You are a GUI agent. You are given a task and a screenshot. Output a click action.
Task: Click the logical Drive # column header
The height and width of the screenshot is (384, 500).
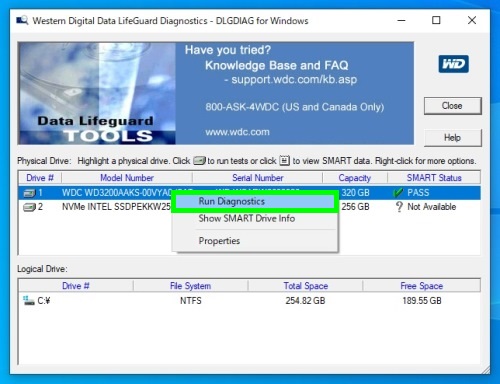(x=76, y=286)
